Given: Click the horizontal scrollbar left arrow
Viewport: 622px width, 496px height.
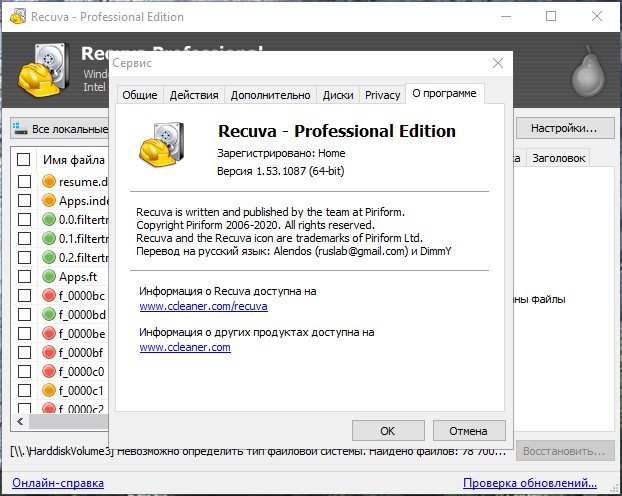Looking at the screenshot, I should point(20,421).
